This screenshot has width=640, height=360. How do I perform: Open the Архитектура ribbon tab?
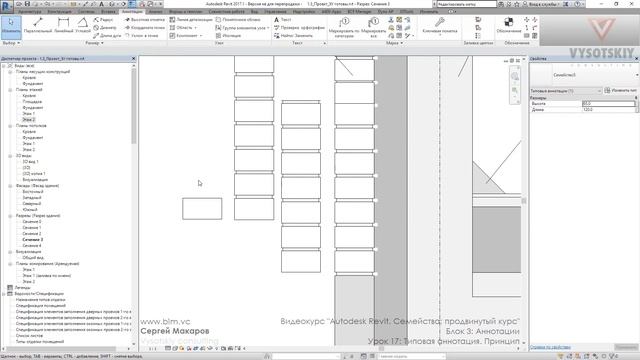(29, 12)
